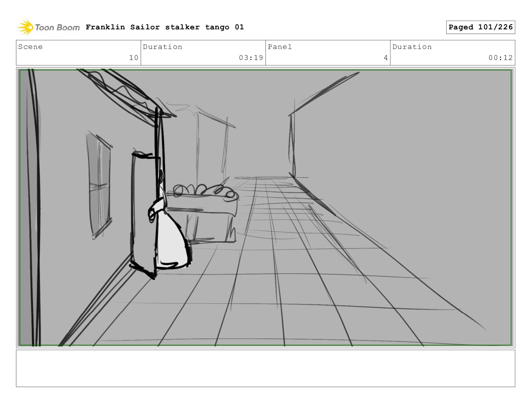Click the 'Paged 101/226' page indicator

click(x=480, y=27)
